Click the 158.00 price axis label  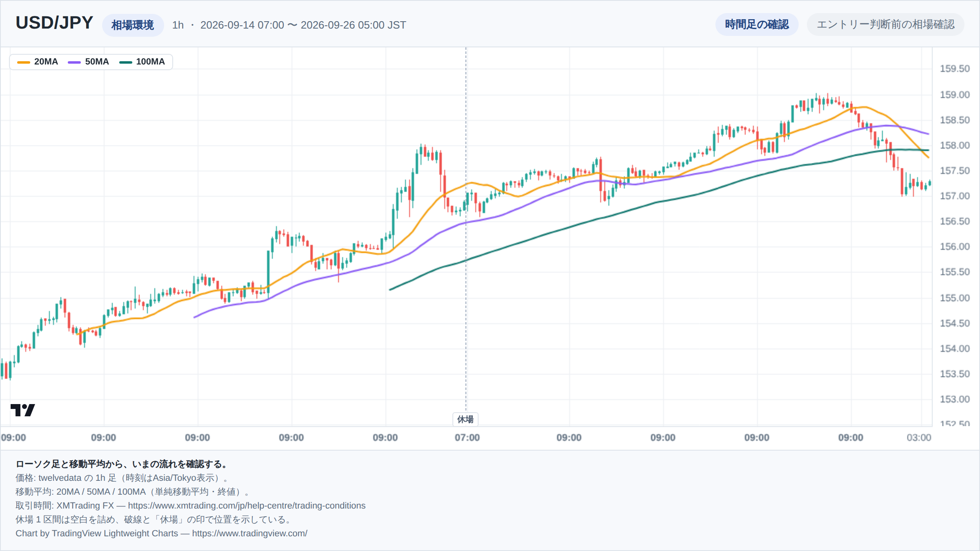(x=955, y=145)
